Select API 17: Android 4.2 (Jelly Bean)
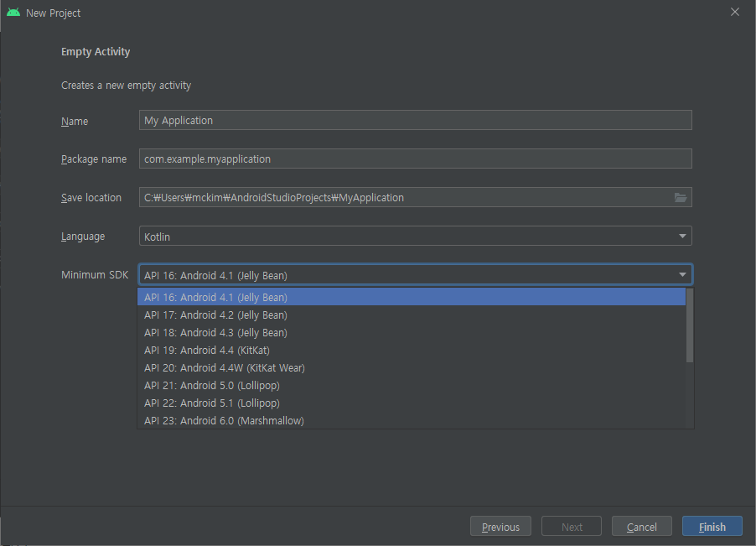The image size is (756, 546). click(412, 315)
